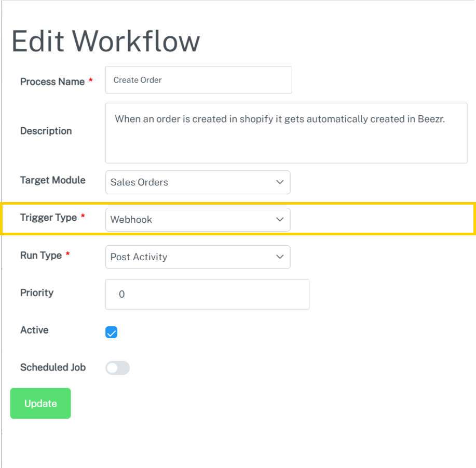Viewport: 476px width, 468px height.
Task: Click the Description label text
Action: click(46, 131)
